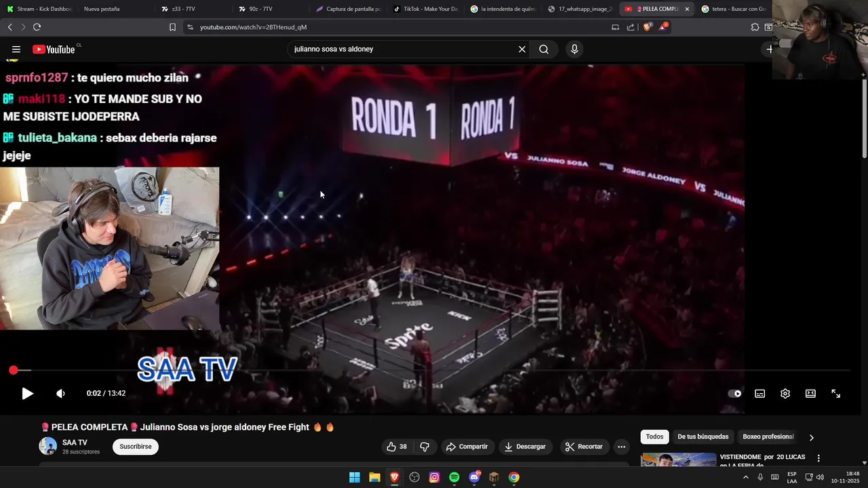Image resolution: width=868 pixels, height=488 pixels.
Task: Install app icon in address bar
Action: point(615,27)
